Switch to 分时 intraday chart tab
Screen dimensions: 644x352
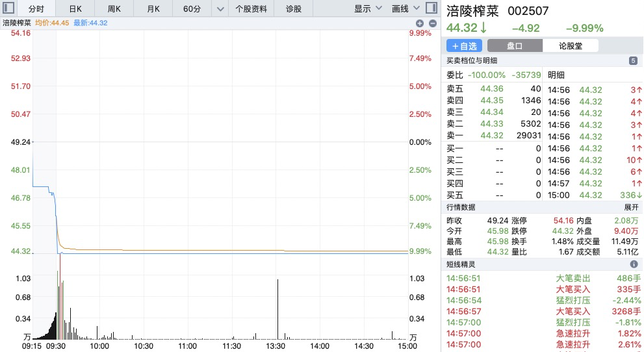pyautogui.click(x=36, y=8)
